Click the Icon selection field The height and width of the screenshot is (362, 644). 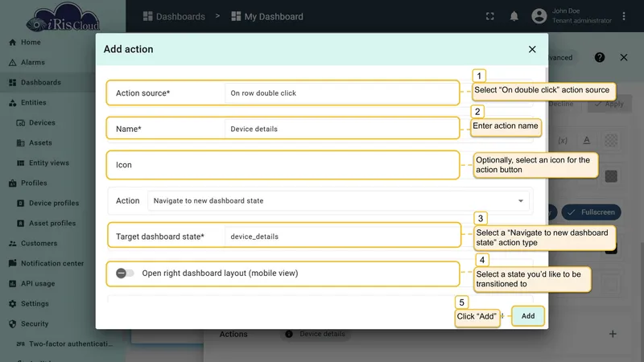283,165
